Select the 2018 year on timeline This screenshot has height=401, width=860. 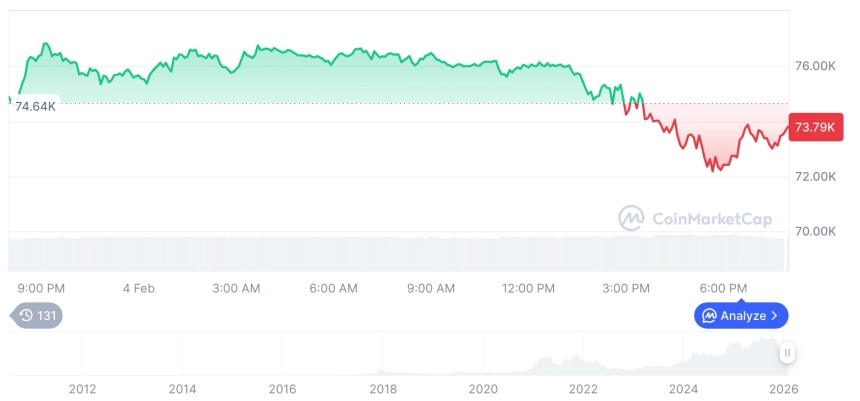coord(383,388)
